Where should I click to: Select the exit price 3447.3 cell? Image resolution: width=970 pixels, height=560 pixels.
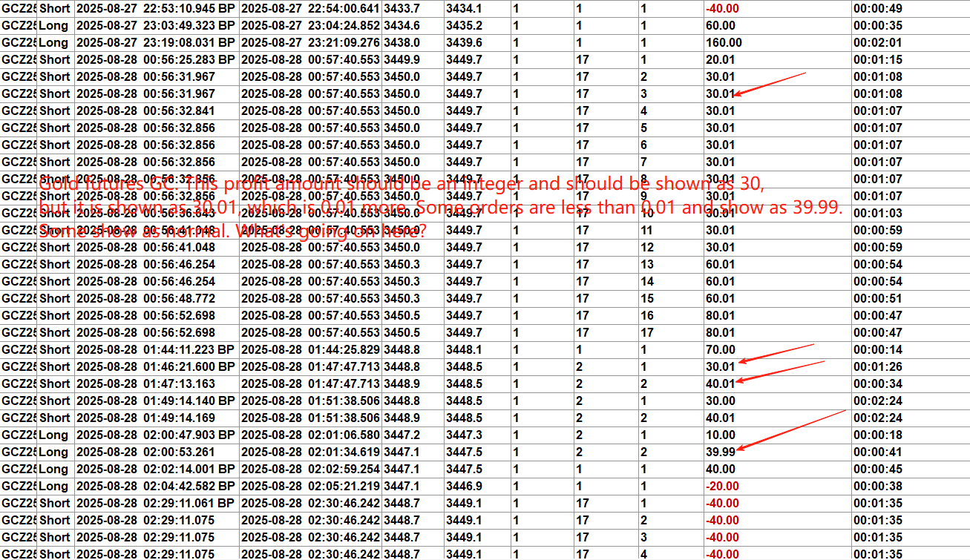coord(477,435)
